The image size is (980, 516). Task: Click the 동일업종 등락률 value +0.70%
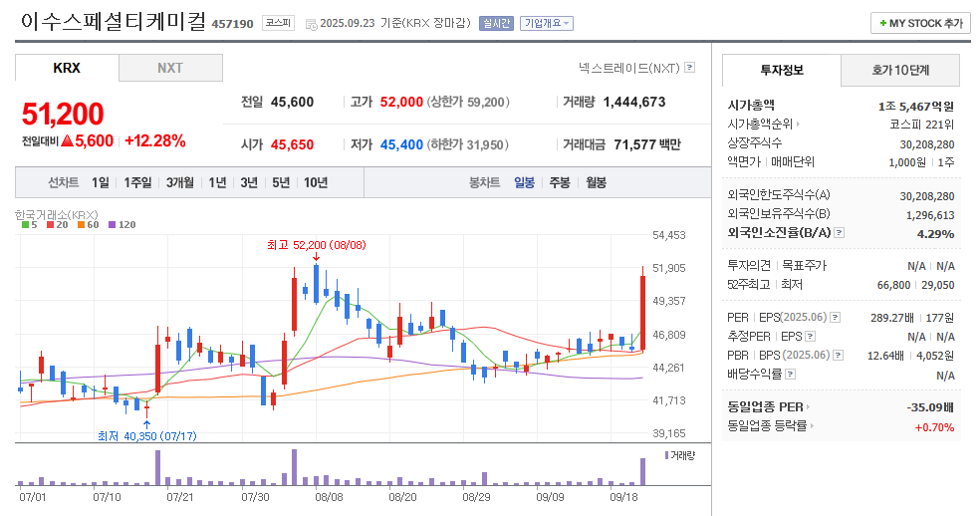934,427
